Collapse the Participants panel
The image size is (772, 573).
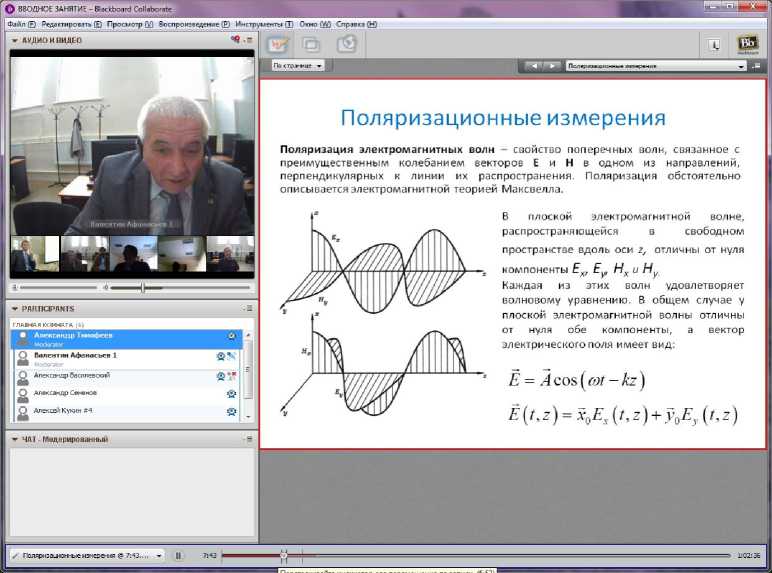tap(14, 309)
